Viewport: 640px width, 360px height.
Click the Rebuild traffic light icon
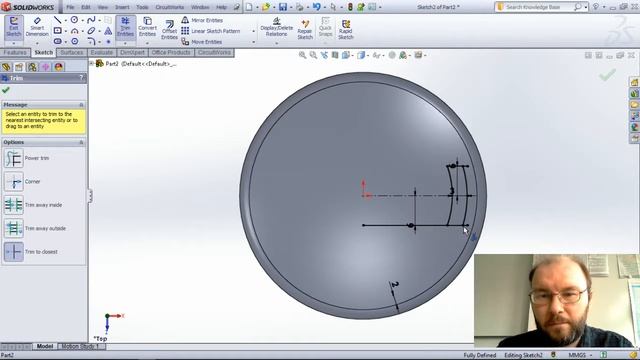coord(350,7)
